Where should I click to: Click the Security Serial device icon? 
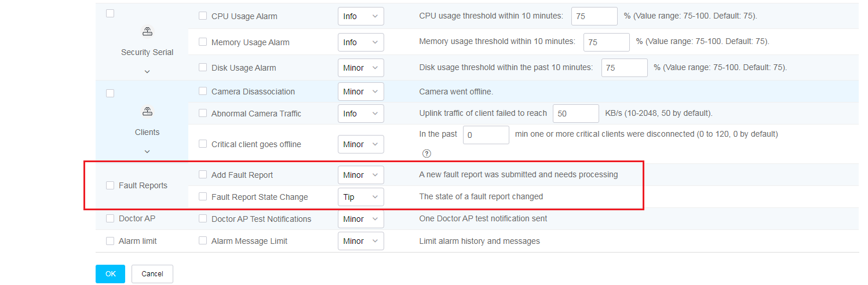coord(147,31)
